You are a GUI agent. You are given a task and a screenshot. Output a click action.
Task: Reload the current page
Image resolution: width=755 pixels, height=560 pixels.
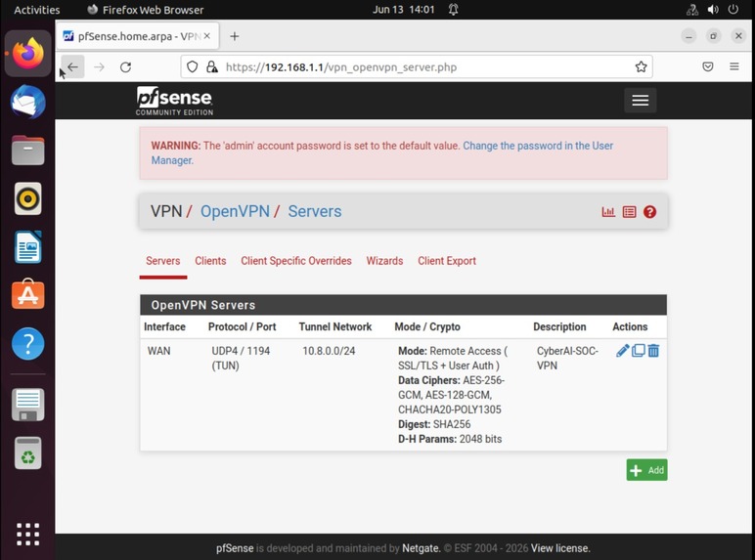(x=126, y=66)
